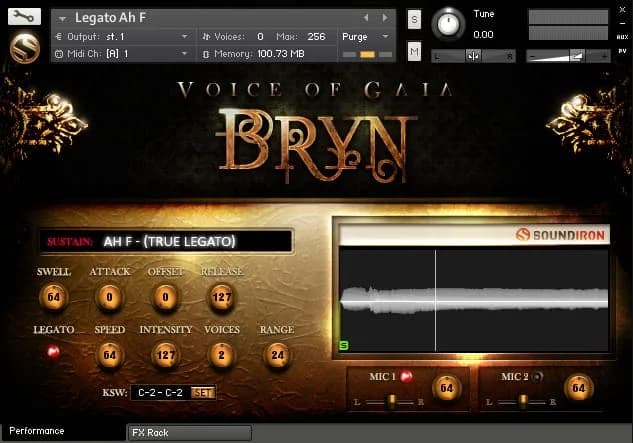Adjust the MIC 1 volume knob

446,388
